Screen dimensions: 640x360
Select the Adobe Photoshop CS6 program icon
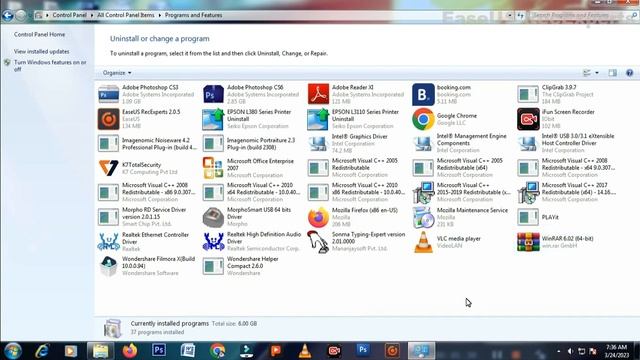click(213, 94)
